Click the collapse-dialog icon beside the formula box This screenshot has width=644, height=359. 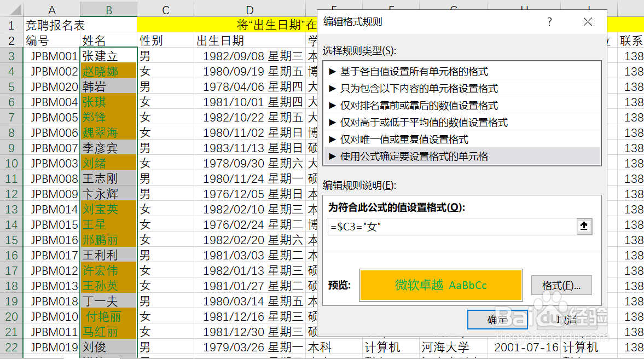(584, 226)
